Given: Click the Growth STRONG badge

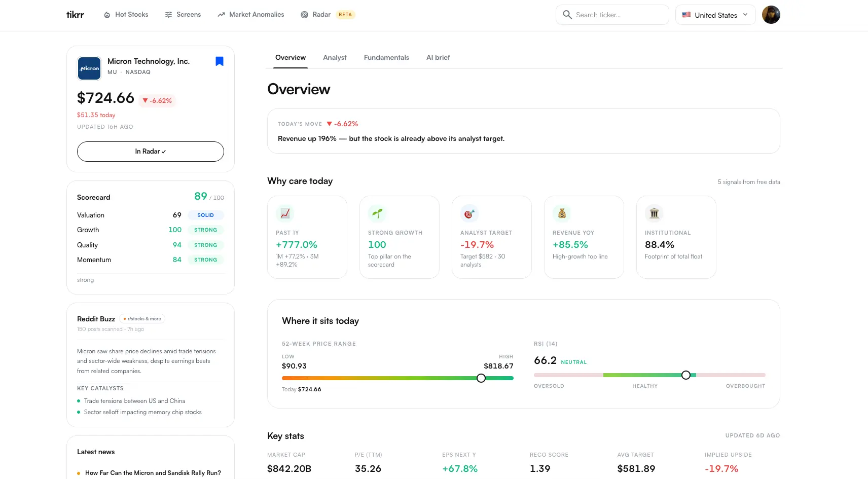Looking at the screenshot, I should point(205,230).
